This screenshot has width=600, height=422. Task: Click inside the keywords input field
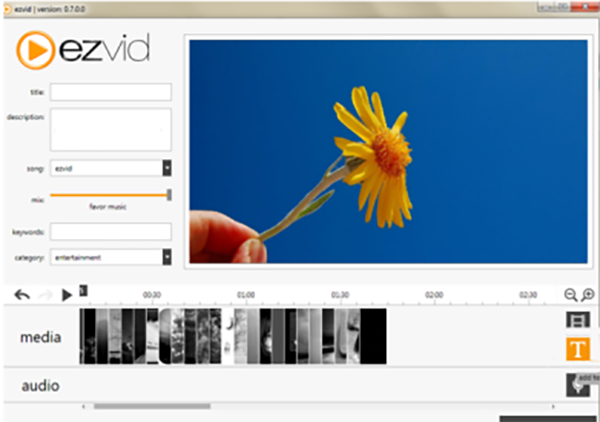(x=111, y=232)
